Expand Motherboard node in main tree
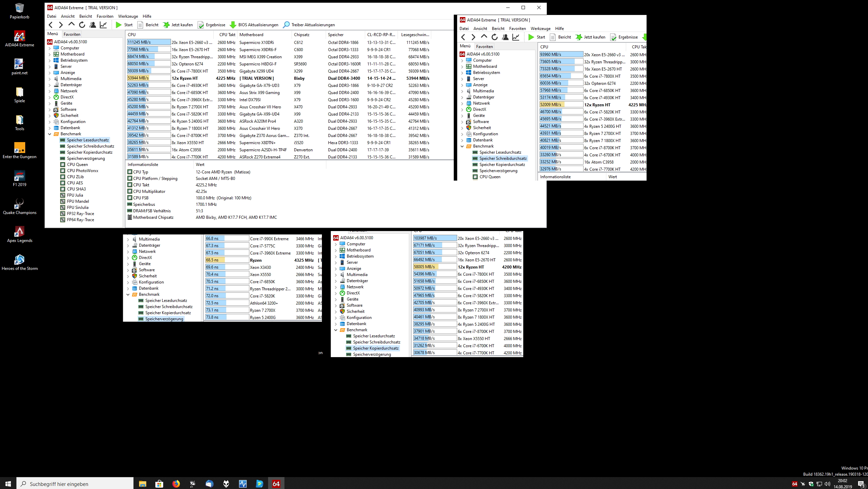868x489 pixels. [49, 54]
